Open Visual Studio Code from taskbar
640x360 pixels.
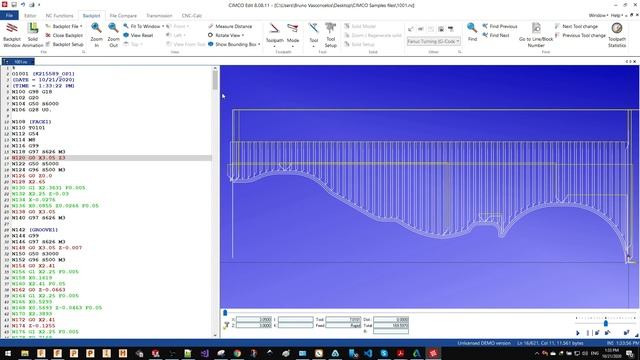coord(368,353)
